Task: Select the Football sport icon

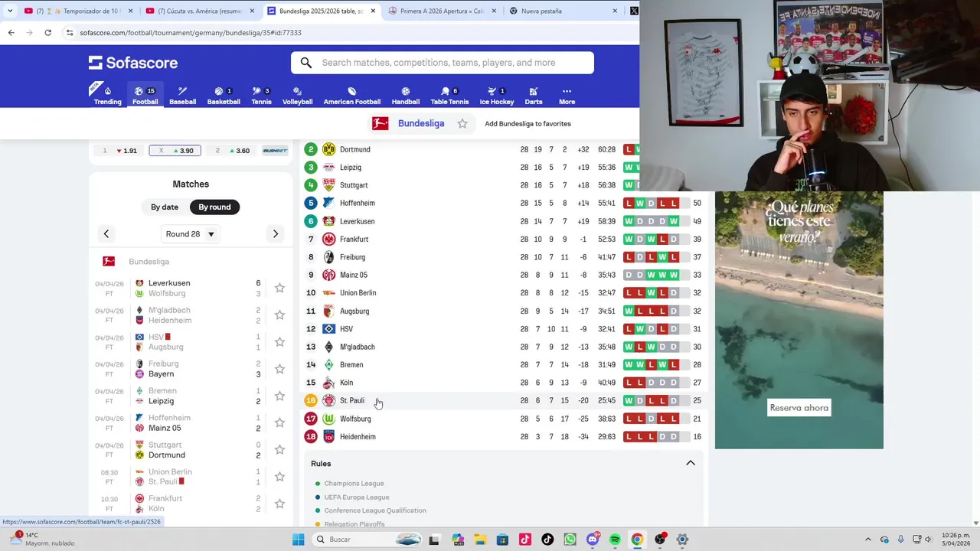Action: (x=145, y=96)
